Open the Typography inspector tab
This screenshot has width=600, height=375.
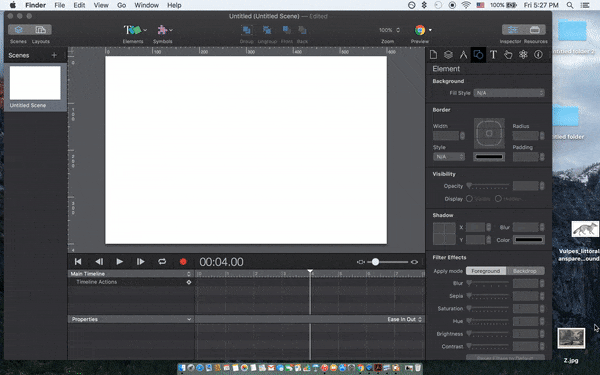click(493, 55)
